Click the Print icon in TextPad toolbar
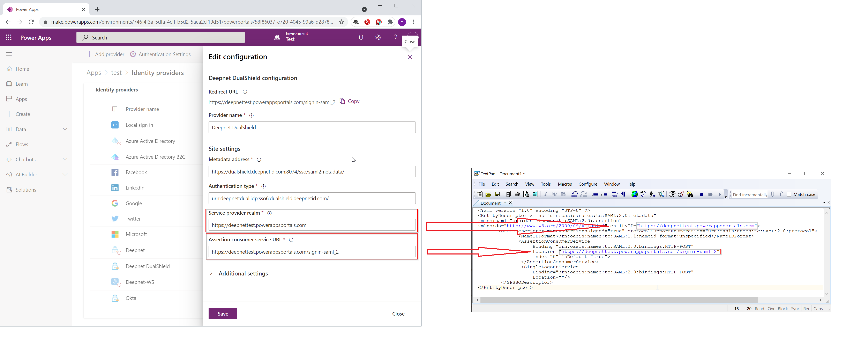Viewport: 868px width, 347px height. click(x=517, y=194)
